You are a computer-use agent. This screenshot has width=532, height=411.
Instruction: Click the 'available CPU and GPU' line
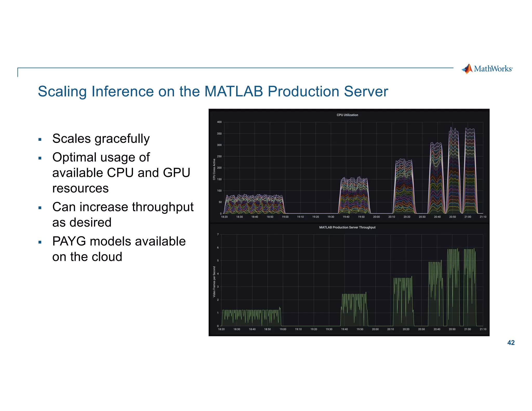(121, 173)
